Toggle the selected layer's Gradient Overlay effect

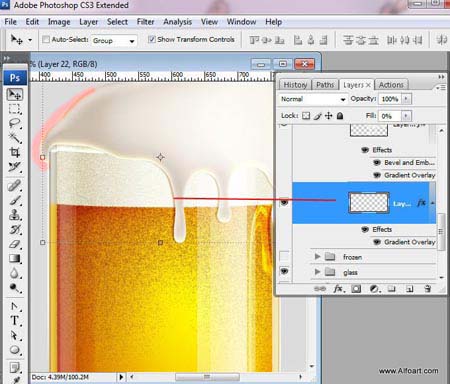377,242
